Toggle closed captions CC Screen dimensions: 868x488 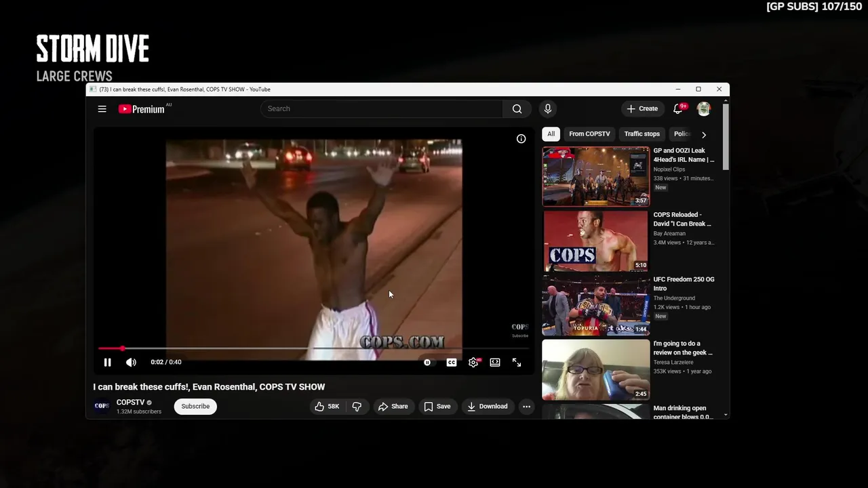pyautogui.click(x=452, y=363)
